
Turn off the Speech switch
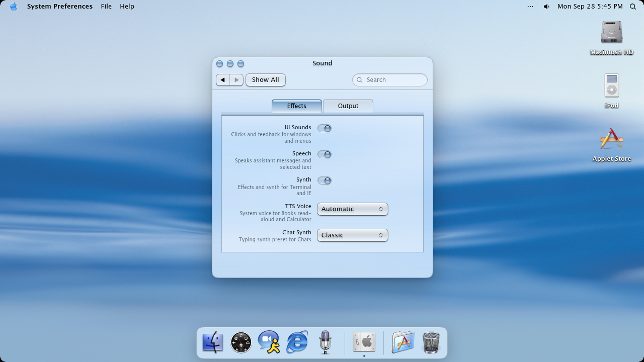coord(325,154)
